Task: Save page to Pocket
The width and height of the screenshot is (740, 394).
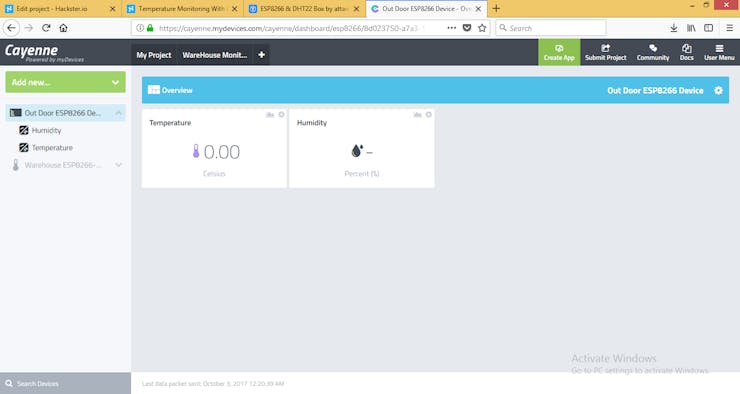Action: 467,28
